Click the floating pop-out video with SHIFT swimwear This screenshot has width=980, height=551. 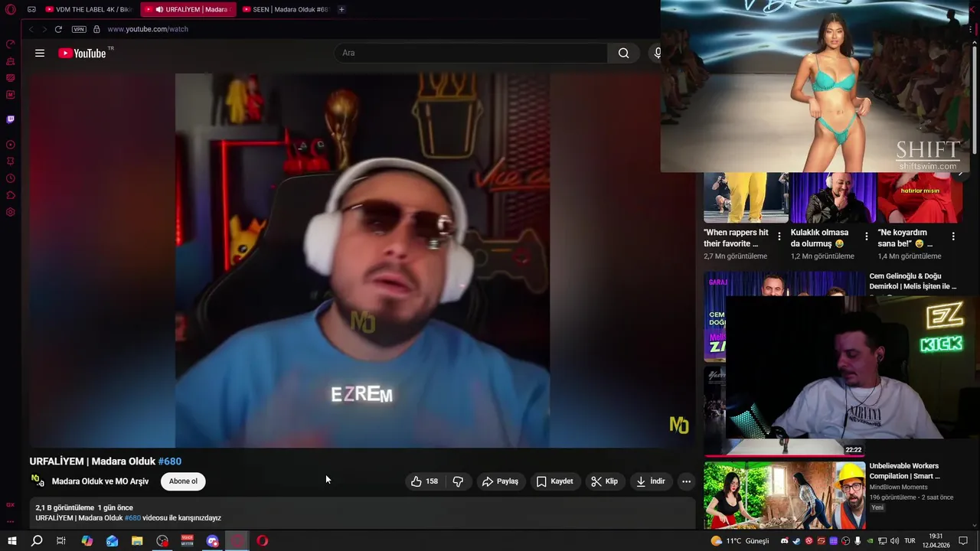pos(815,86)
